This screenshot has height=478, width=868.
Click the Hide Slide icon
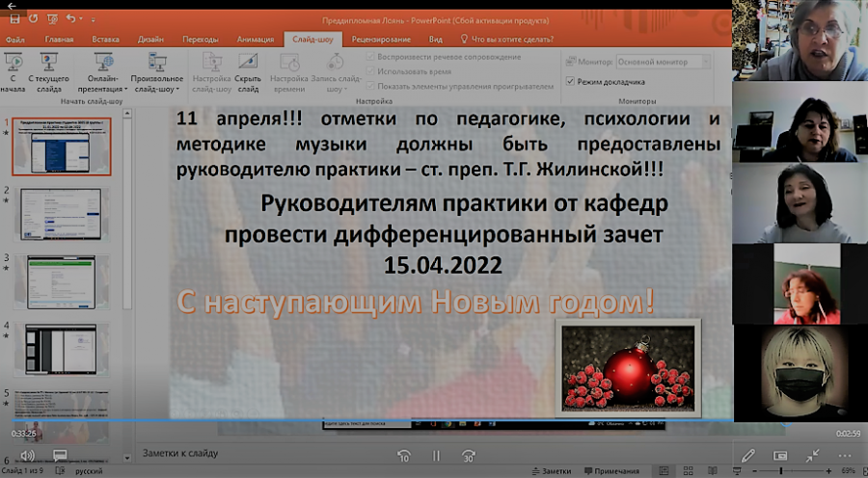pyautogui.click(x=248, y=62)
